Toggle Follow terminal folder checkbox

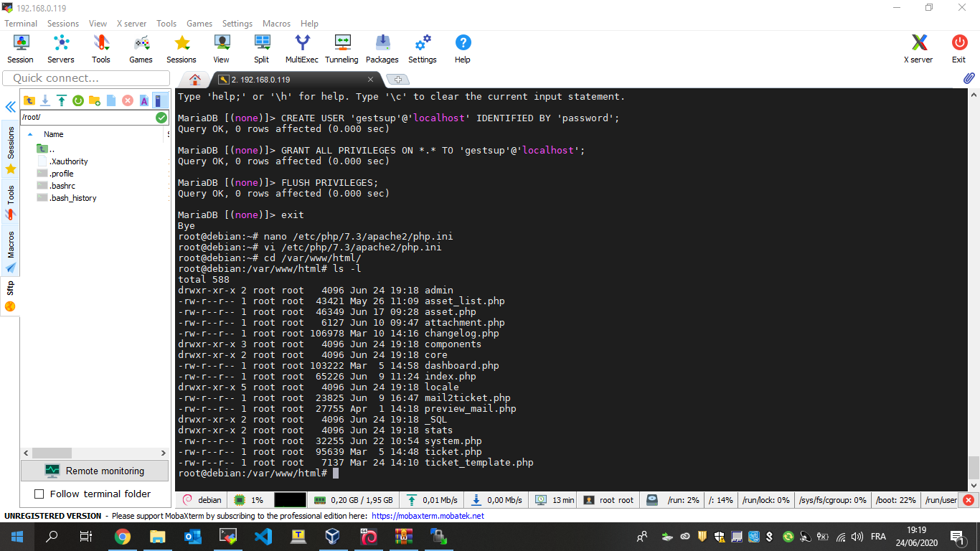(39, 494)
